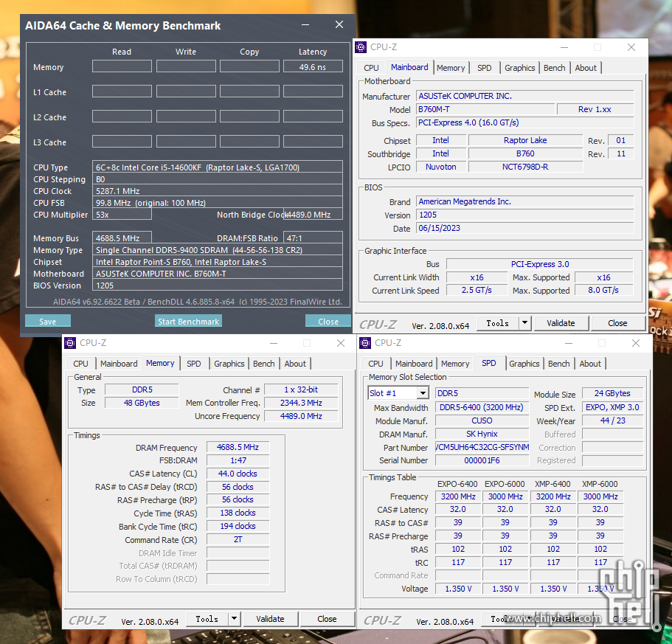This screenshot has height=644, width=672.
Task: Click the LPCIO value NCT6798D-R
Action: click(525, 167)
